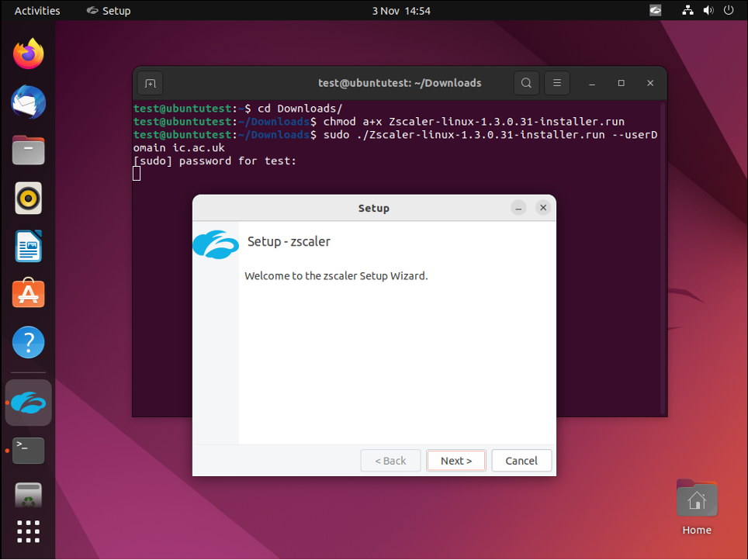Launch Thunderbird Mail from the dock
Image resolution: width=748 pixels, height=560 pixels.
(29, 102)
